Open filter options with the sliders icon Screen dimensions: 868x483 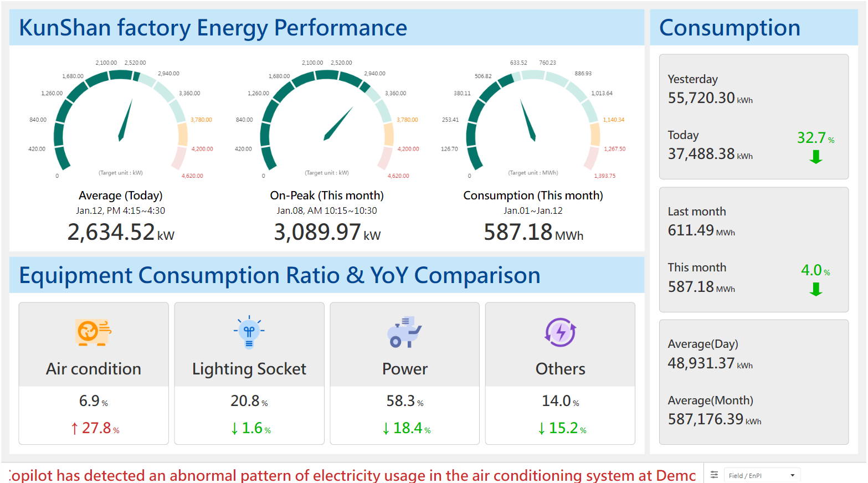[714, 475]
